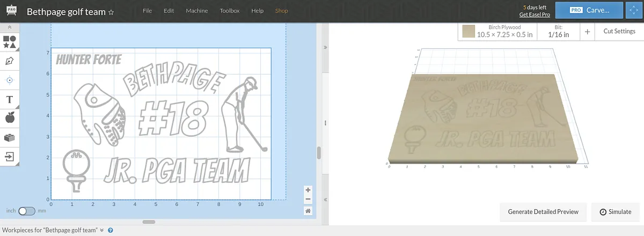
Task: Toggle inch/mm unit switch
Action: 27,211
